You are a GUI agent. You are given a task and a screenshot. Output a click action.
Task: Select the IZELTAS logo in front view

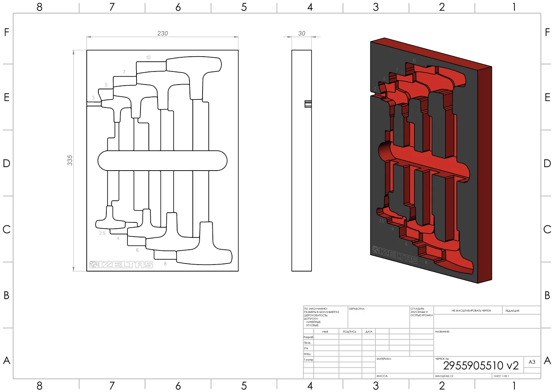pos(121,265)
